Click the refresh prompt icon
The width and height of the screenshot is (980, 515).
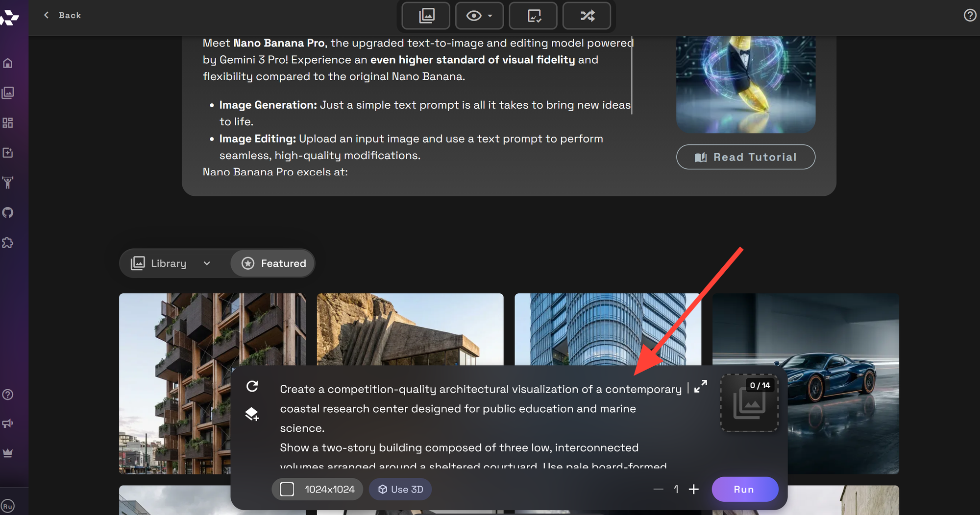coord(252,386)
